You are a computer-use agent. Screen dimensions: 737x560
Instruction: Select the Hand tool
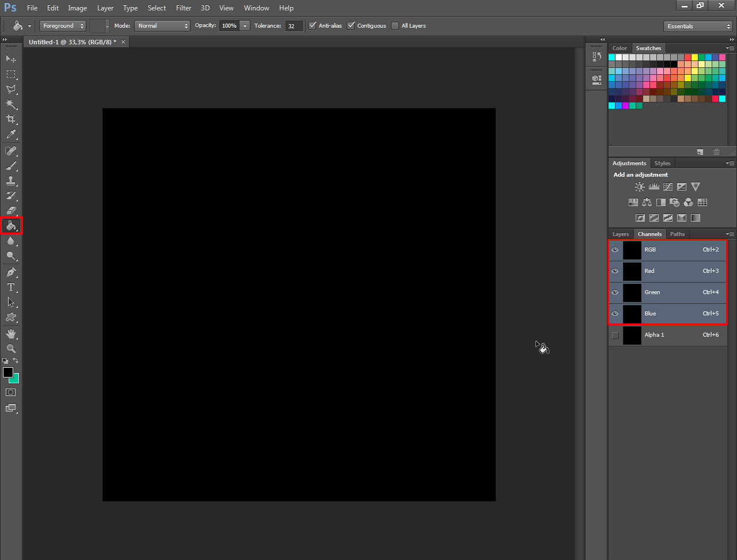(10, 333)
